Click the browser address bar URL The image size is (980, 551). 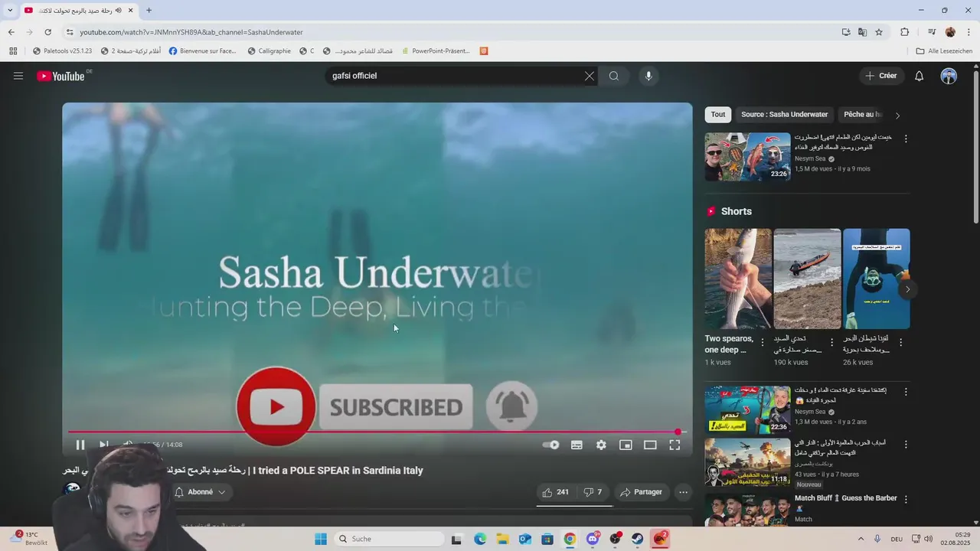[x=191, y=32]
